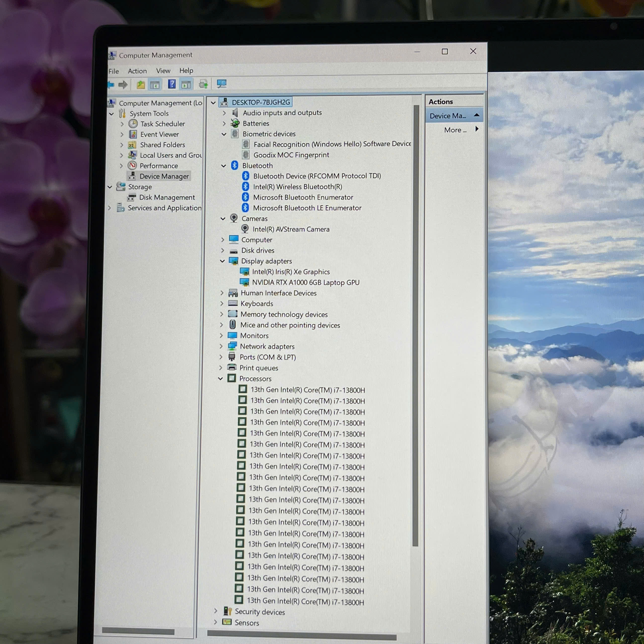Click the Back arrow toolbar icon
This screenshot has height=644, width=644.
(x=111, y=85)
